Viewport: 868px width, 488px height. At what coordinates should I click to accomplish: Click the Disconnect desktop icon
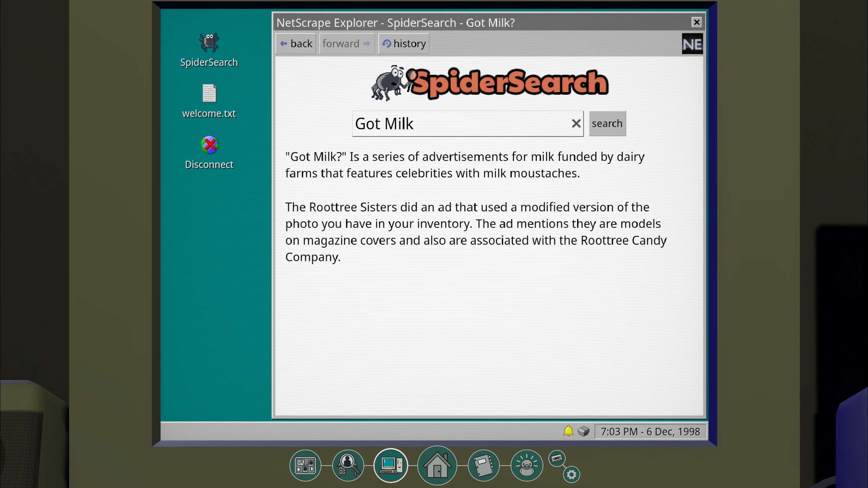coord(209,152)
